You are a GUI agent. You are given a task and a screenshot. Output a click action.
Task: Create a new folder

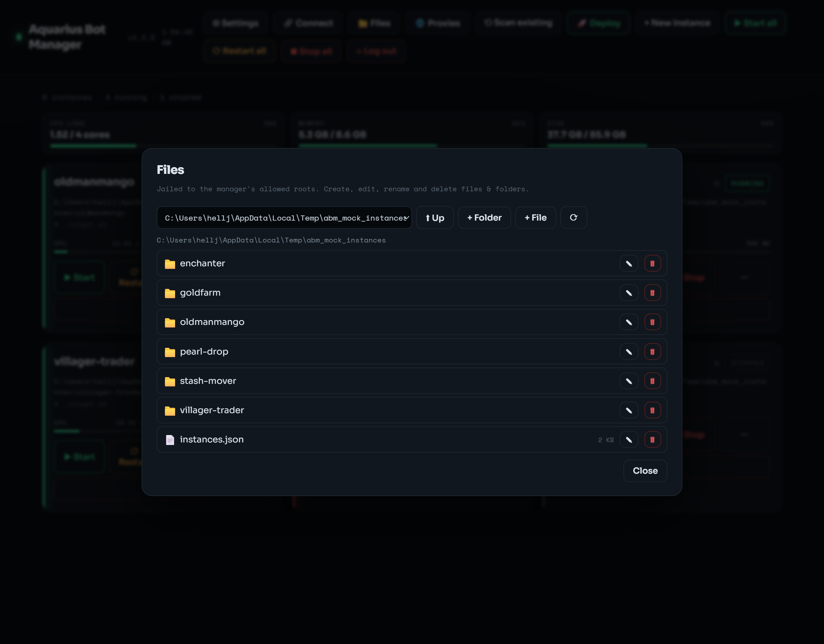pos(484,217)
